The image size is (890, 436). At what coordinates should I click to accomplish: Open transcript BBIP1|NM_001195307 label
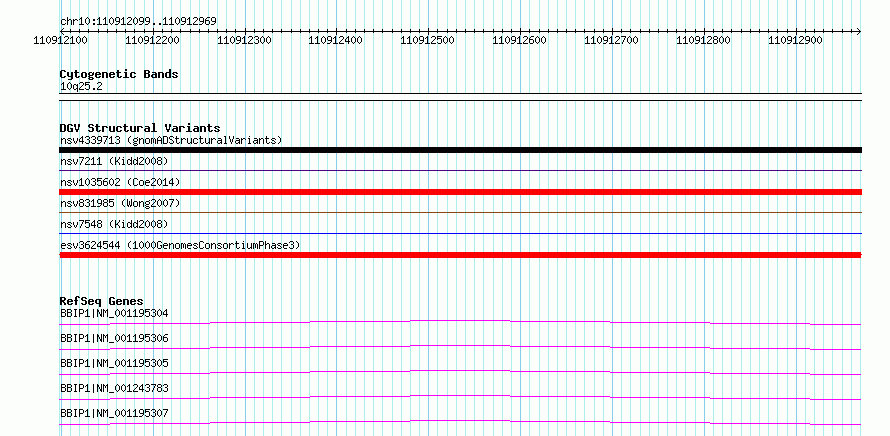[x=114, y=413]
